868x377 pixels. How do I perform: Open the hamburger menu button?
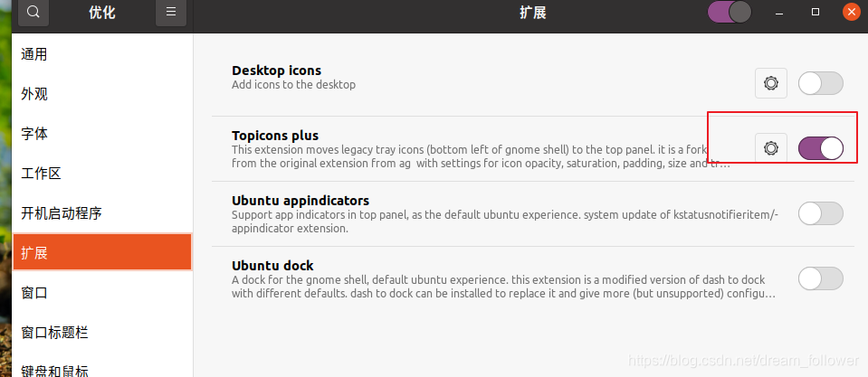pyautogui.click(x=171, y=12)
